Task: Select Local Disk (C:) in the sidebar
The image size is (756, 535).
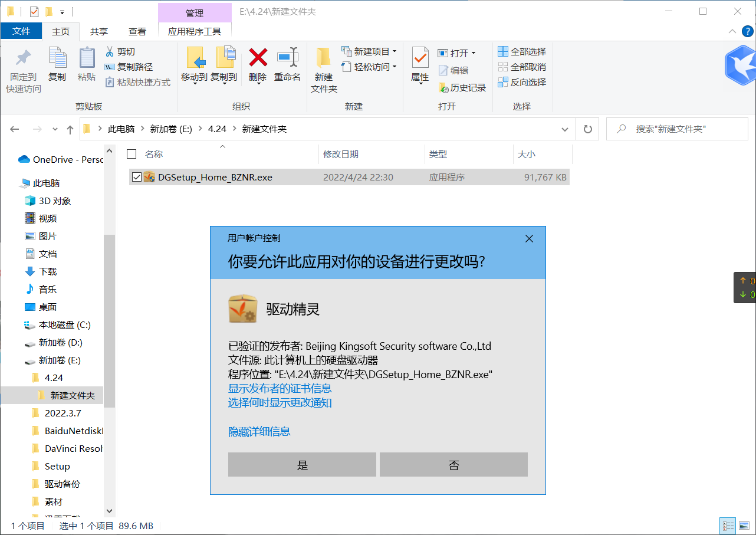Action: tap(58, 325)
